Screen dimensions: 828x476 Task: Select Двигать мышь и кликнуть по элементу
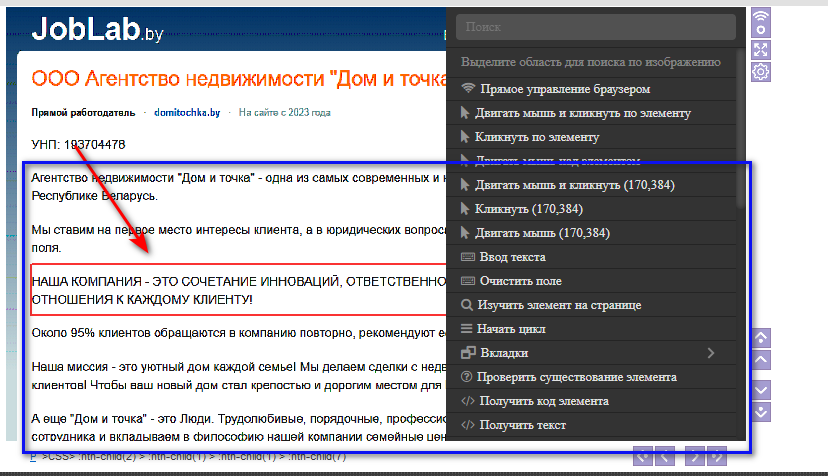591,113
